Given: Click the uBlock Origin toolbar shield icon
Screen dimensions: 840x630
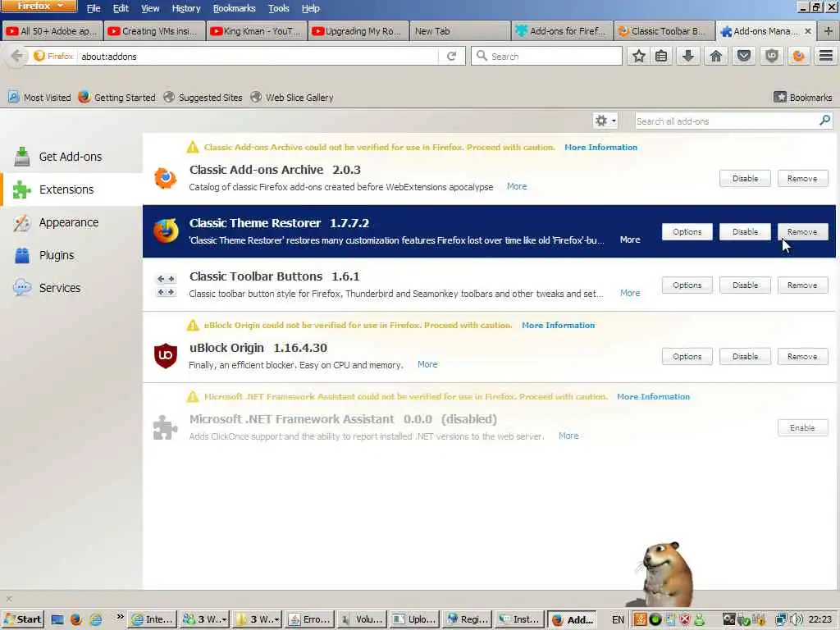Looking at the screenshot, I should [x=771, y=56].
